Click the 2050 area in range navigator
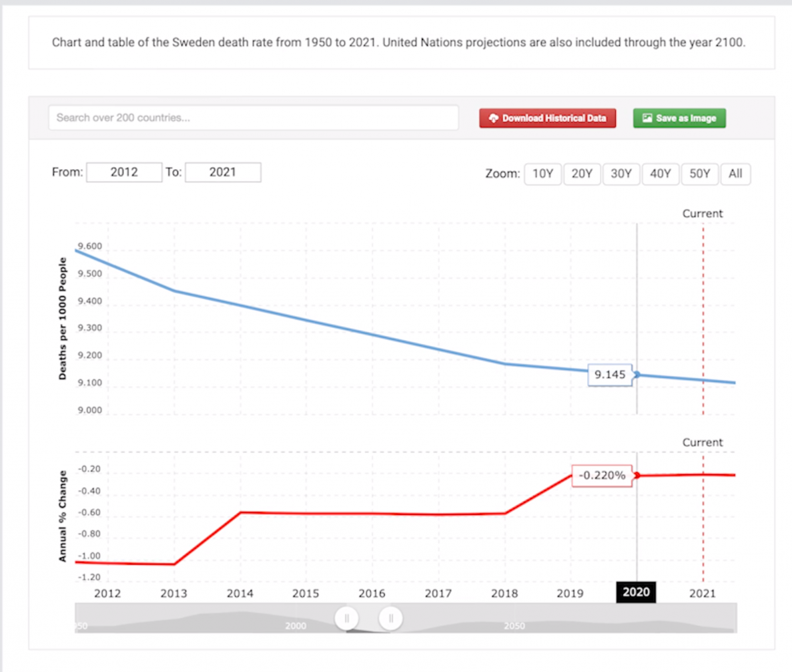 tap(514, 625)
